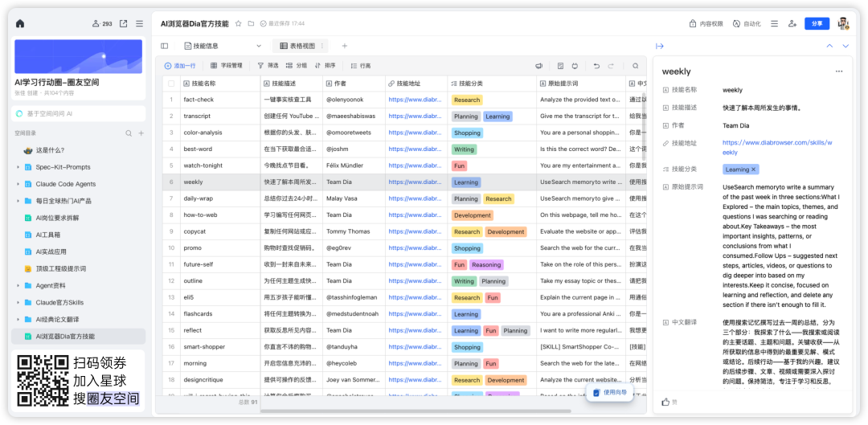Tick the select-all header checkbox
Screen dimensions: 868x425
(171, 84)
